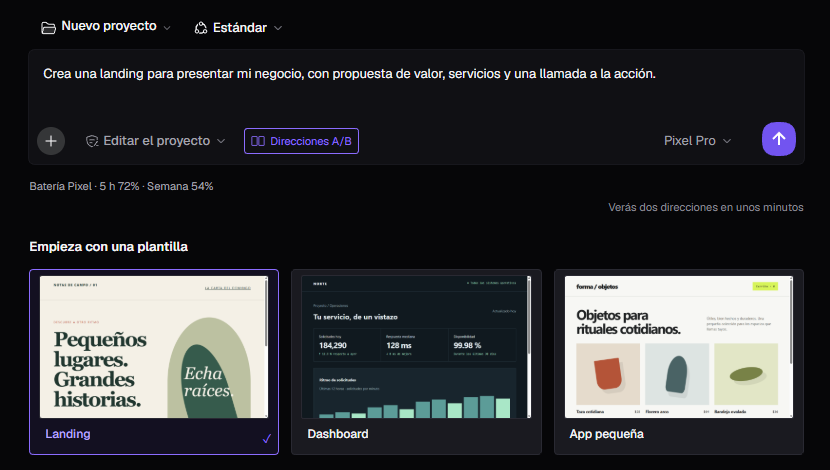The image size is (830, 470).
Task: Click the Dashboard template label
Action: (338, 434)
